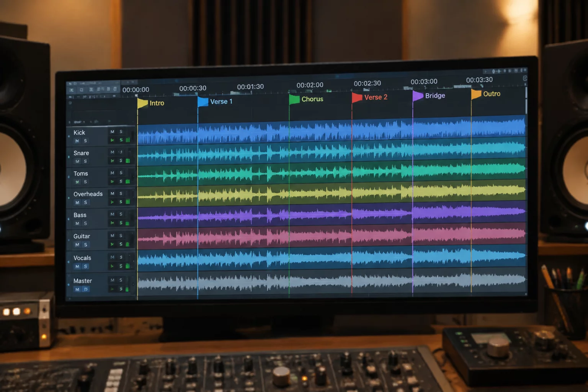Click the 00:02:00 position on time ruler

point(310,85)
